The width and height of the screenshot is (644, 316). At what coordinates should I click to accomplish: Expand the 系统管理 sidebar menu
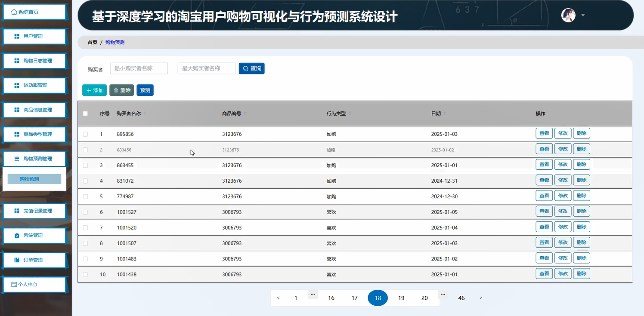[x=34, y=236]
